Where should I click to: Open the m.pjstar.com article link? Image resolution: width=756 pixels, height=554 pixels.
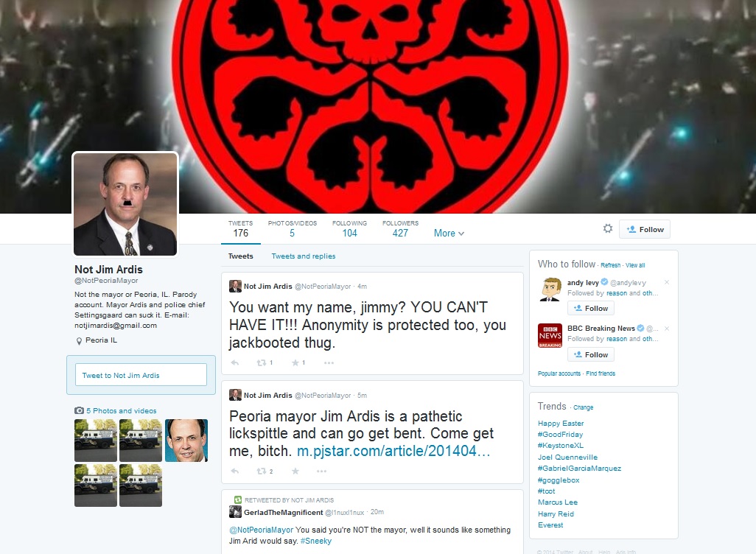(x=393, y=451)
